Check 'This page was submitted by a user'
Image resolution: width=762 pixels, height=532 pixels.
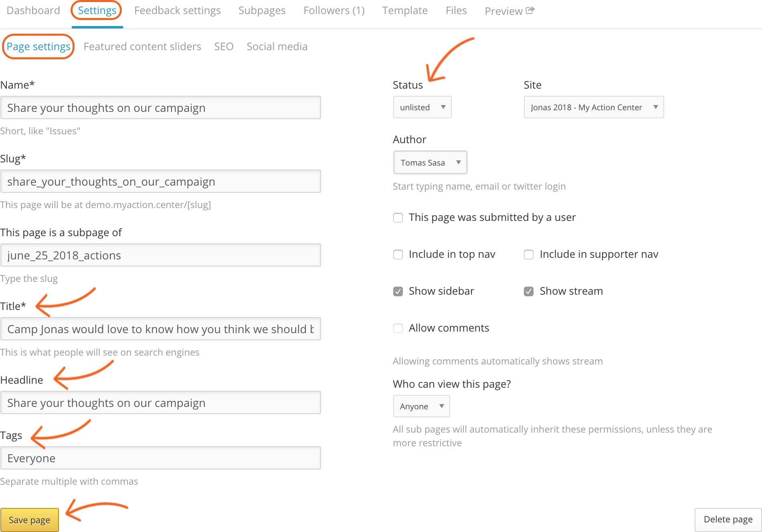[398, 218]
